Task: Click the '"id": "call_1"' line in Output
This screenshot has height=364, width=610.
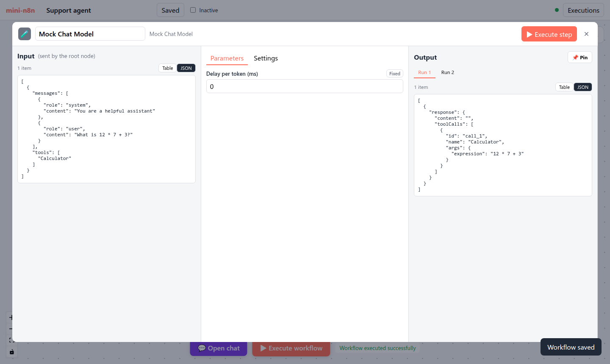Action: pos(466,136)
